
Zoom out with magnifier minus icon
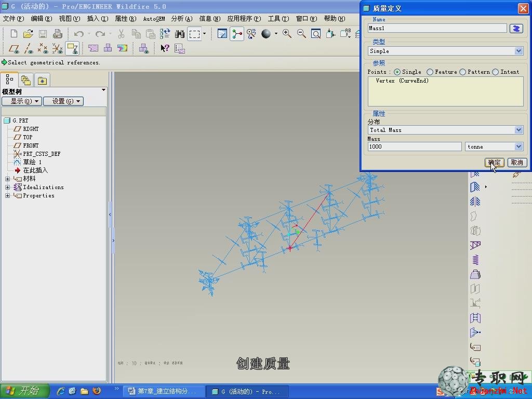pos(301,34)
